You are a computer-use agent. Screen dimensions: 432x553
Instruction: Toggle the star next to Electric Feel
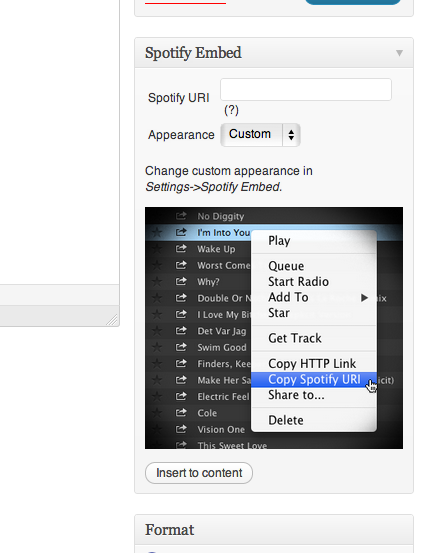tap(157, 396)
